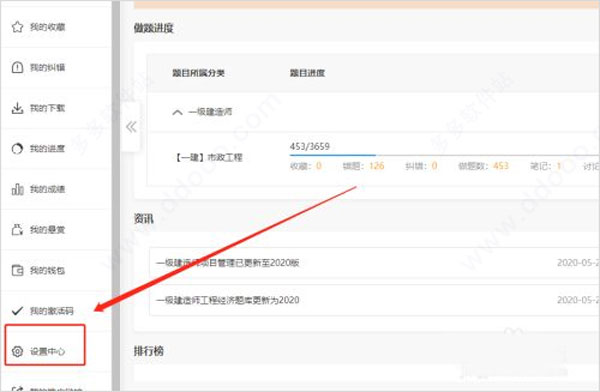The width and height of the screenshot is (600, 392).
Task: Click the 题目进度 column header
Action: (307, 73)
